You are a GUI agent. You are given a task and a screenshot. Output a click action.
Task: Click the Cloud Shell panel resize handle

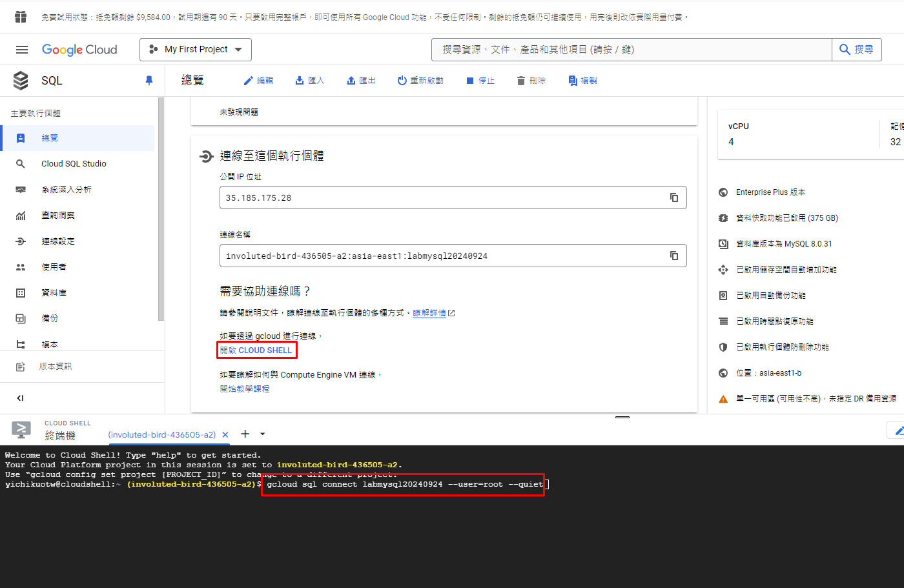tap(622, 418)
